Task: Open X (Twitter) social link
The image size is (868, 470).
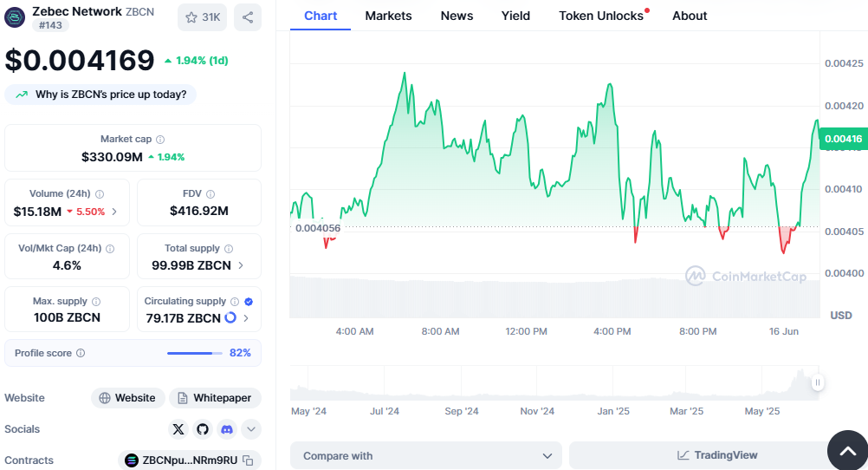Action: click(x=178, y=429)
